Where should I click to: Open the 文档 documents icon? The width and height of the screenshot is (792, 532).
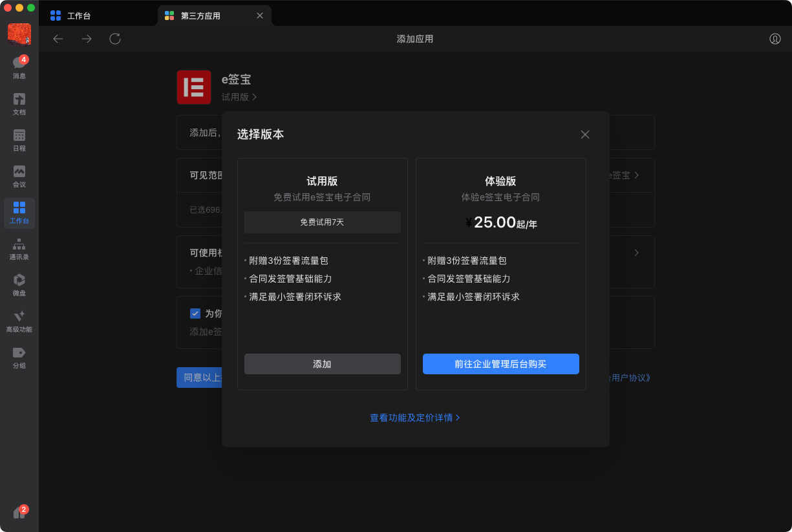point(19,103)
